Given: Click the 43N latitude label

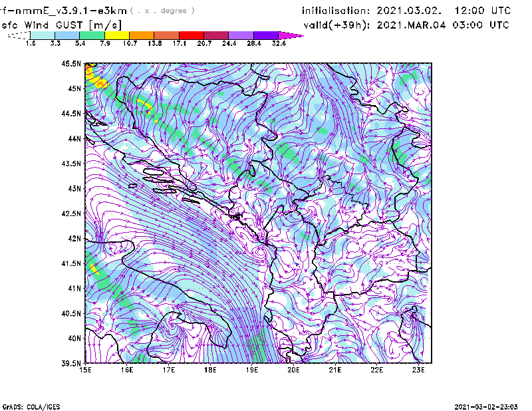Looking at the screenshot, I should click(74, 188).
